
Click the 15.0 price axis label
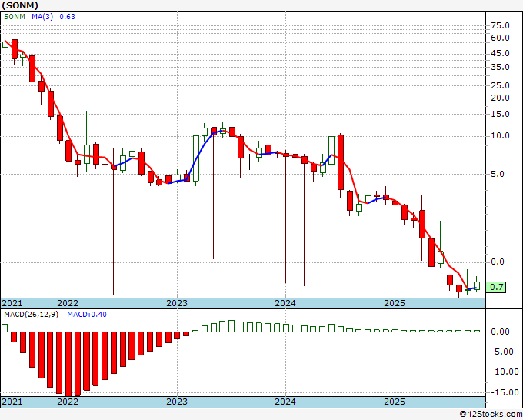[500, 114]
